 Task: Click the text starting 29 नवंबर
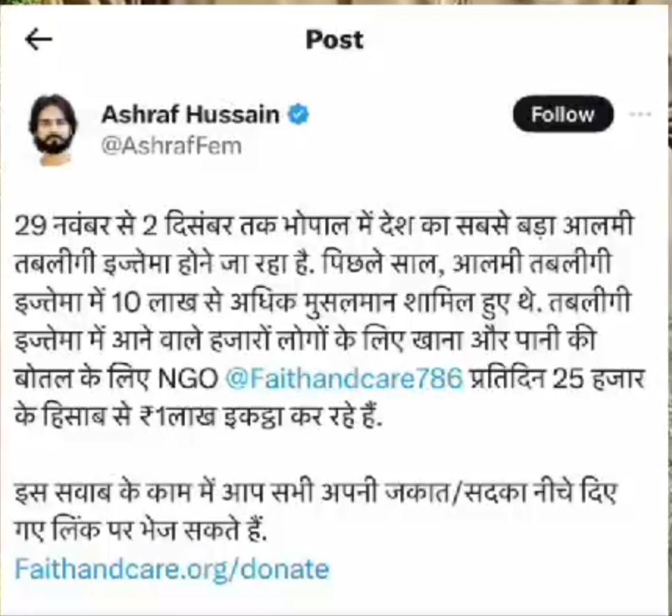(323, 226)
